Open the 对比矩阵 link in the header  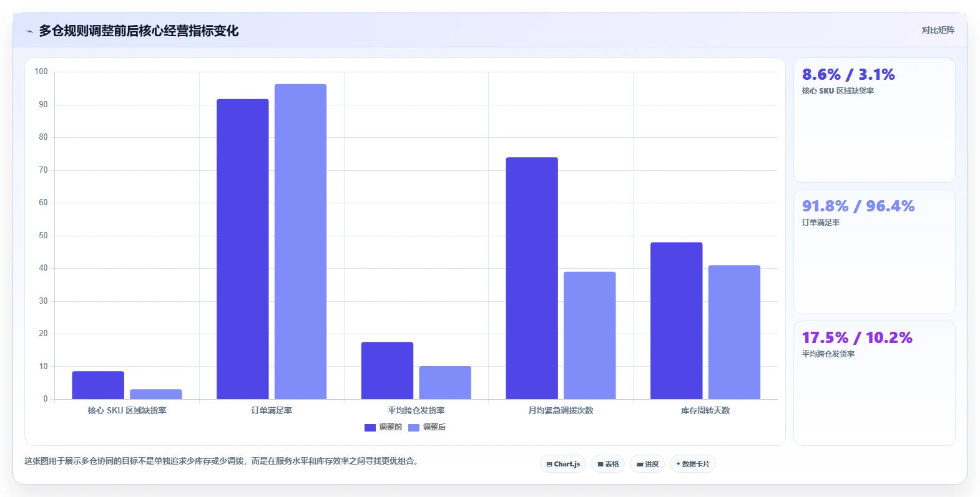(x=938, y=30)
